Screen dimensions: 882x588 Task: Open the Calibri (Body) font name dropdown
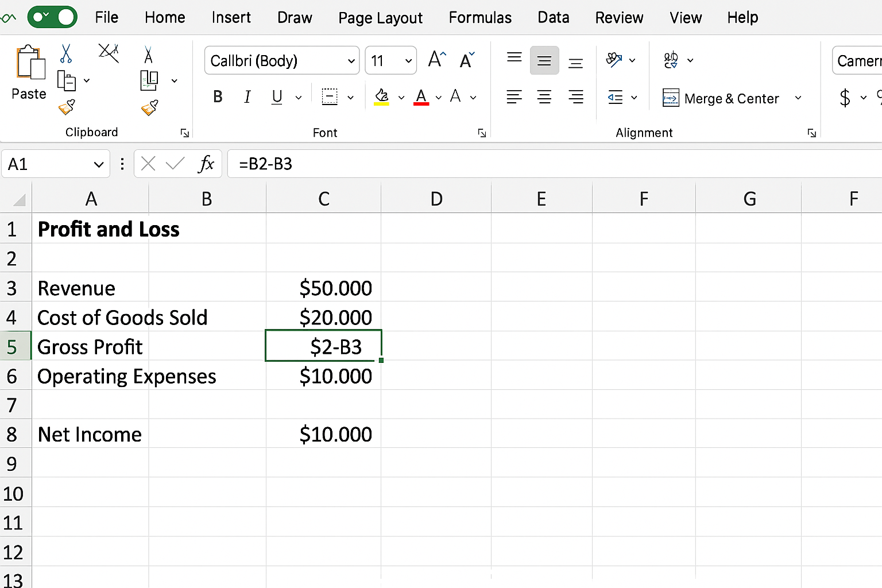tap(351, 61)
